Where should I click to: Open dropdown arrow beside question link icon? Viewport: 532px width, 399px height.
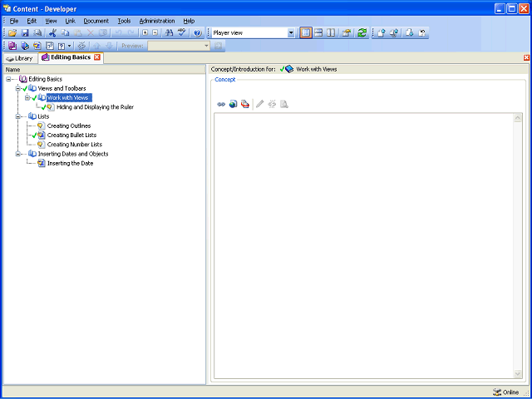(69, 46)
